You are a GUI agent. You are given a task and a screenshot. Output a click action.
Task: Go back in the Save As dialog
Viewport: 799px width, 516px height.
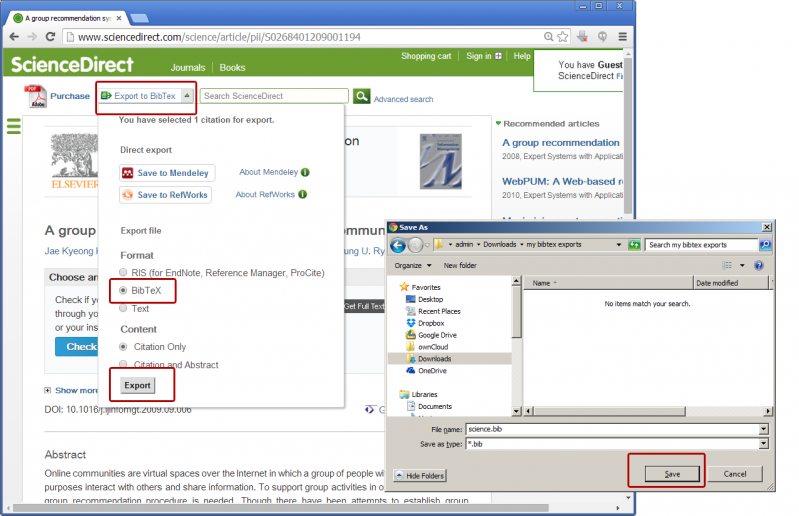tap(398, 246)
